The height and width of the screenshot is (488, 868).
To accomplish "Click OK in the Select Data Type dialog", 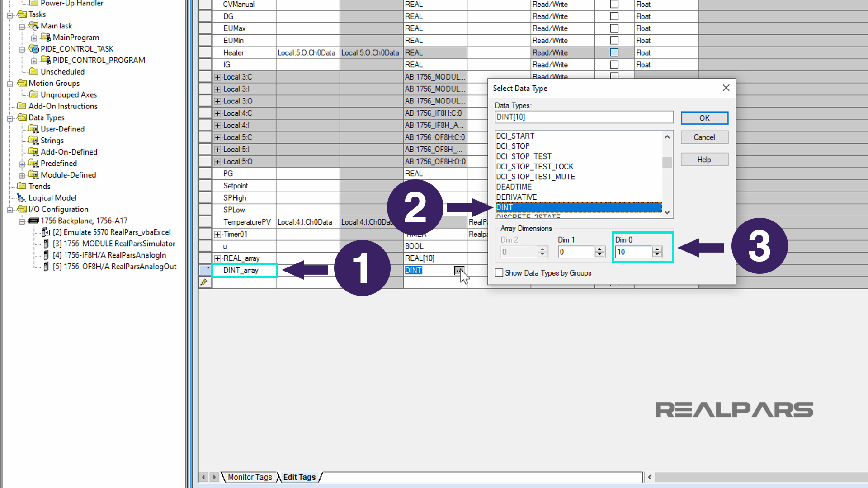I will click(x=704, y=117).
